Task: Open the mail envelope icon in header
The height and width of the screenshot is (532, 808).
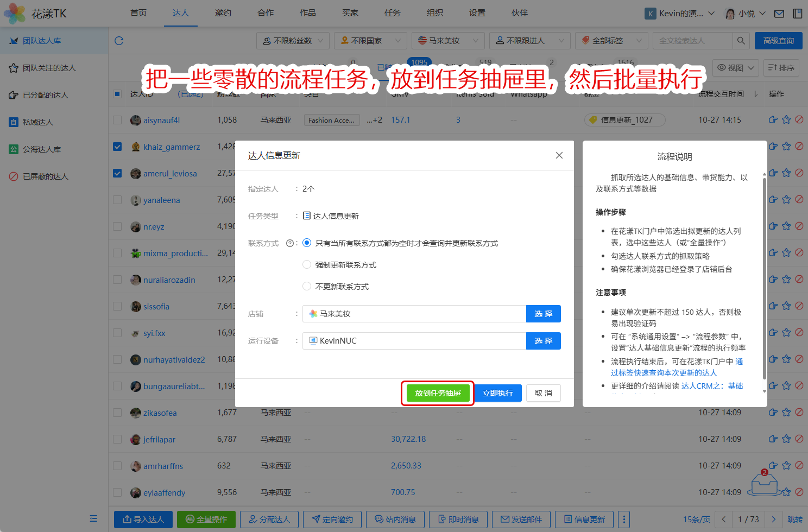Action: click(779, 14)
